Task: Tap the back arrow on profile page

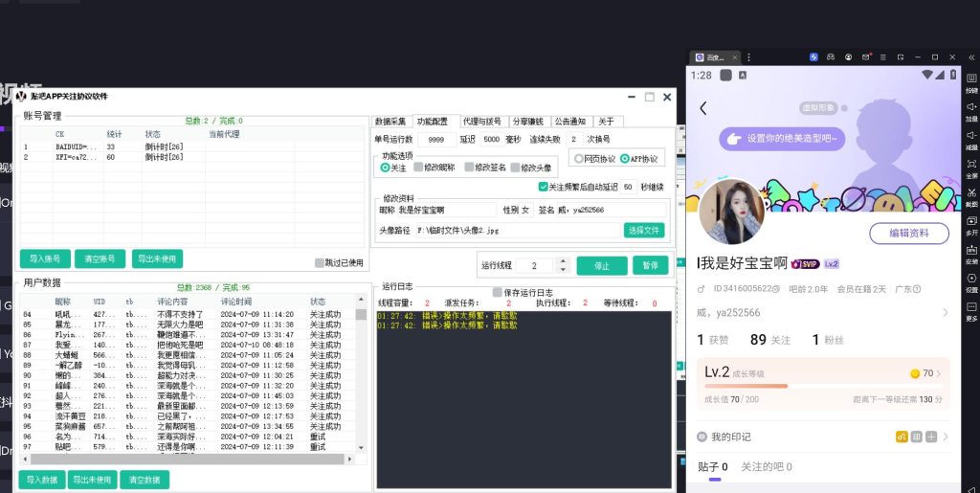Action: [x=703, y=108]
